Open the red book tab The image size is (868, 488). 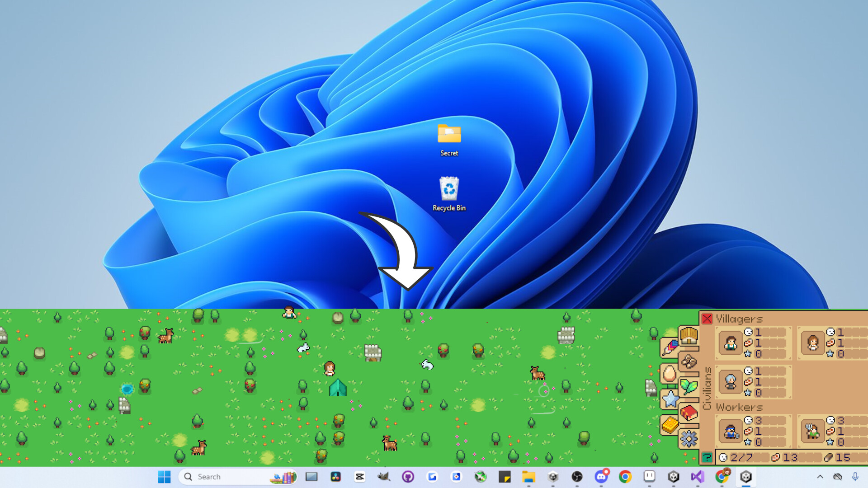pos(689,413)
